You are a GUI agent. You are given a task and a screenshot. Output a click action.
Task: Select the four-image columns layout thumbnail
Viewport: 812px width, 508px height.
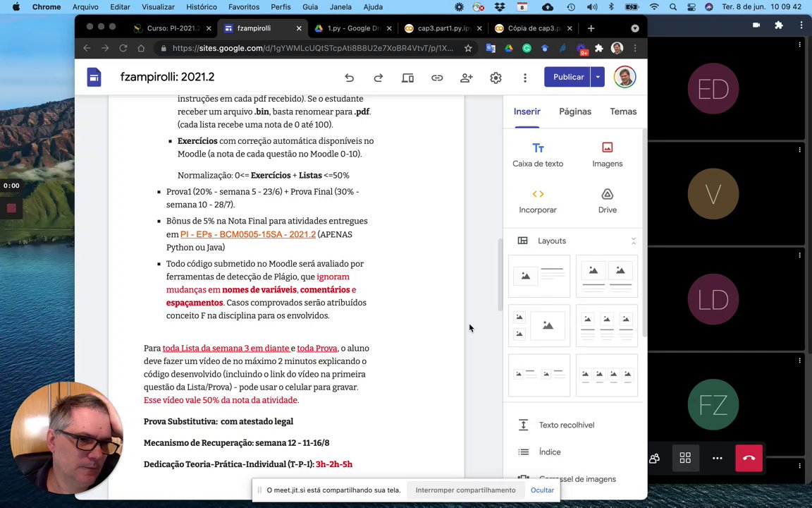pyautogui.click(x=606, y=375)
